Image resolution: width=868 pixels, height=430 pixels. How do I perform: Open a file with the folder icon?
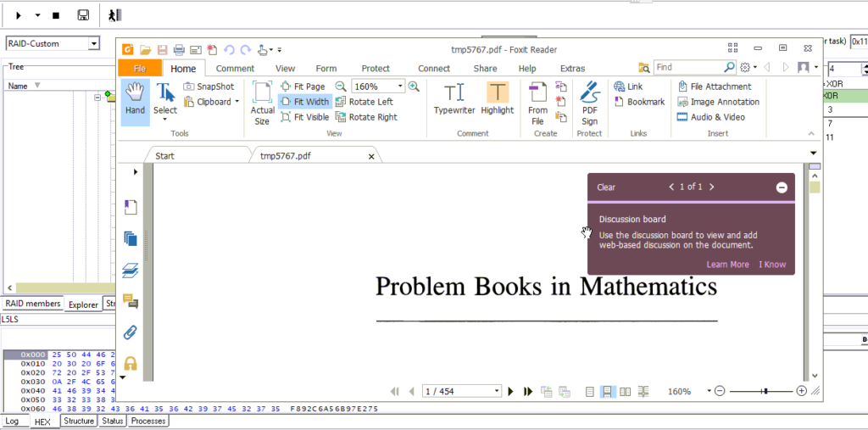point(145,50)
